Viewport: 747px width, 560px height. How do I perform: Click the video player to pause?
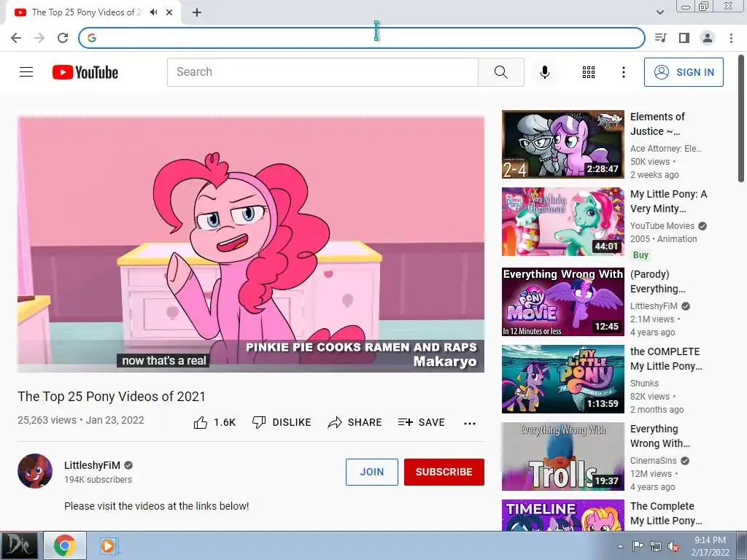251,243
